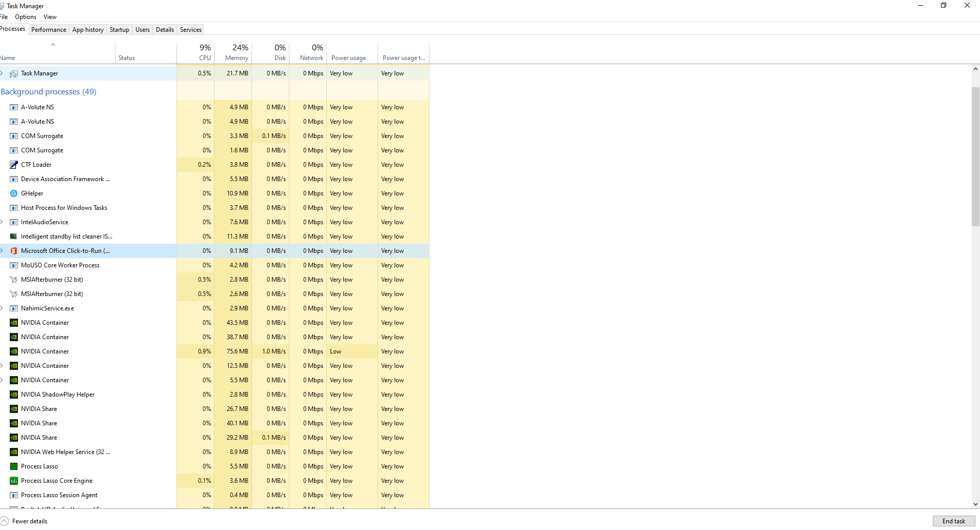This screenshot has height=530, width=980.
Task: Click the Task Manager process icon
Action: pyautogui.click(x=14, y=73)
